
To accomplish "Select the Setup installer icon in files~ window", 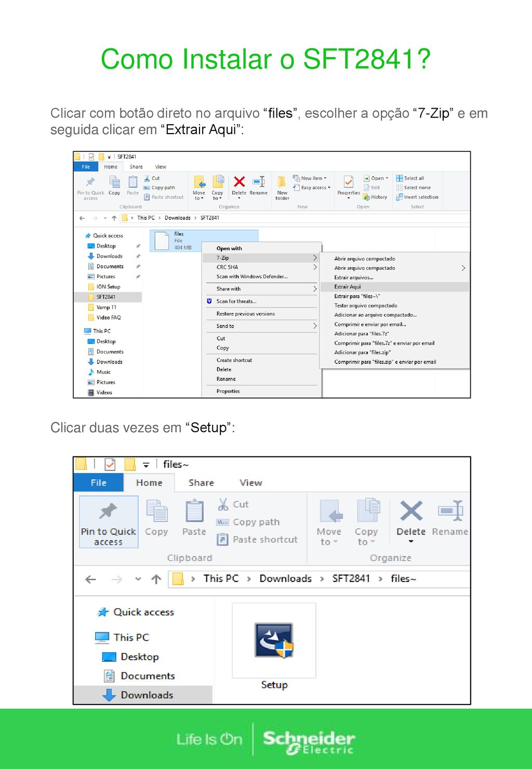I will 274,641.
